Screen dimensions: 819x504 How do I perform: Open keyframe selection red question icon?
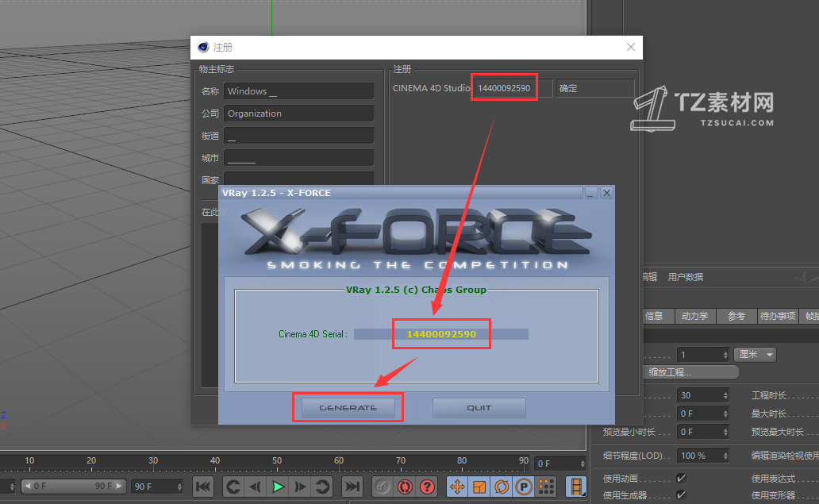[427, 487]
